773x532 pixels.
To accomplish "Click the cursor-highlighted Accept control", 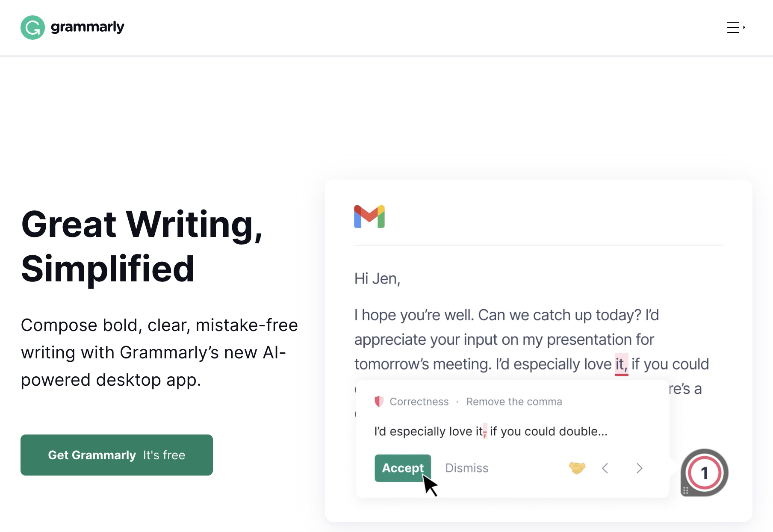I will coord(402,468).
